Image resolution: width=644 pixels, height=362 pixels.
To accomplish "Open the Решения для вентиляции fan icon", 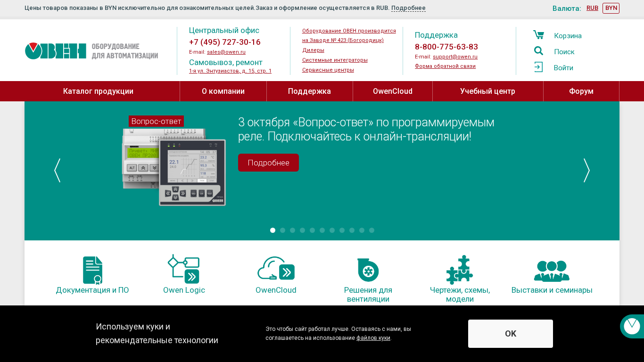I will pos(368,270).
